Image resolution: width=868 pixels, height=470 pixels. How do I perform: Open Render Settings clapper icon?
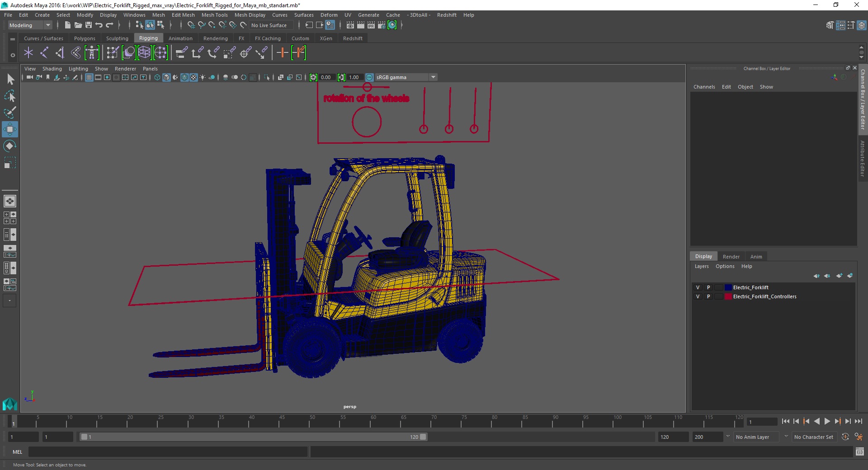[x=382, y=25]
